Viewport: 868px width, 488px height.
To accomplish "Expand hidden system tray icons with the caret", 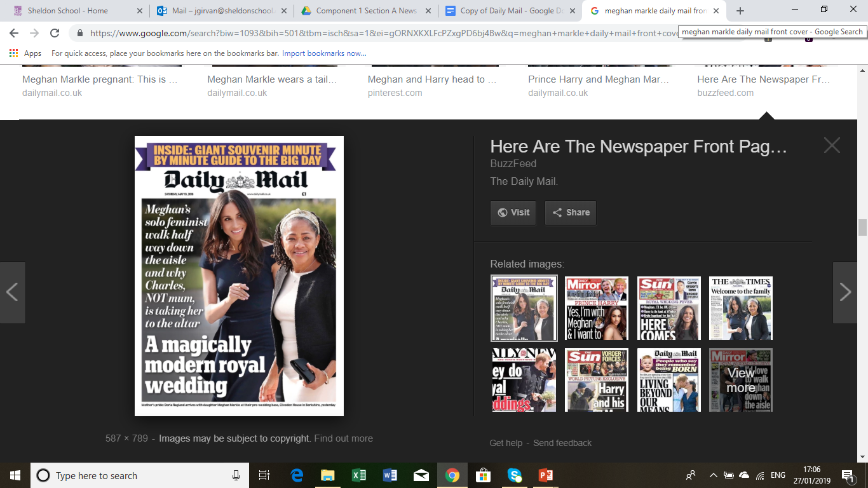I will pos(713,475).
